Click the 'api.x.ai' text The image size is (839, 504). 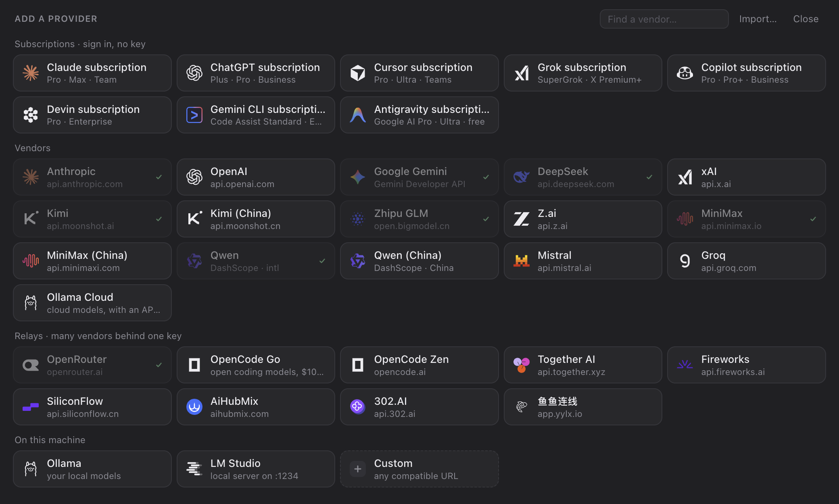click(716, 184)
